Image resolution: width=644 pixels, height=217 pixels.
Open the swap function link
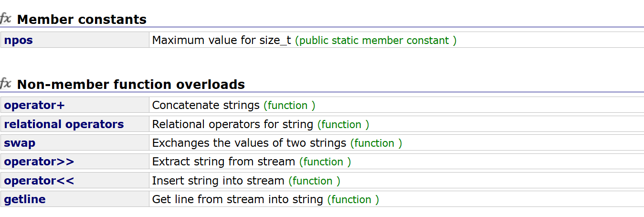pos(20,143)
